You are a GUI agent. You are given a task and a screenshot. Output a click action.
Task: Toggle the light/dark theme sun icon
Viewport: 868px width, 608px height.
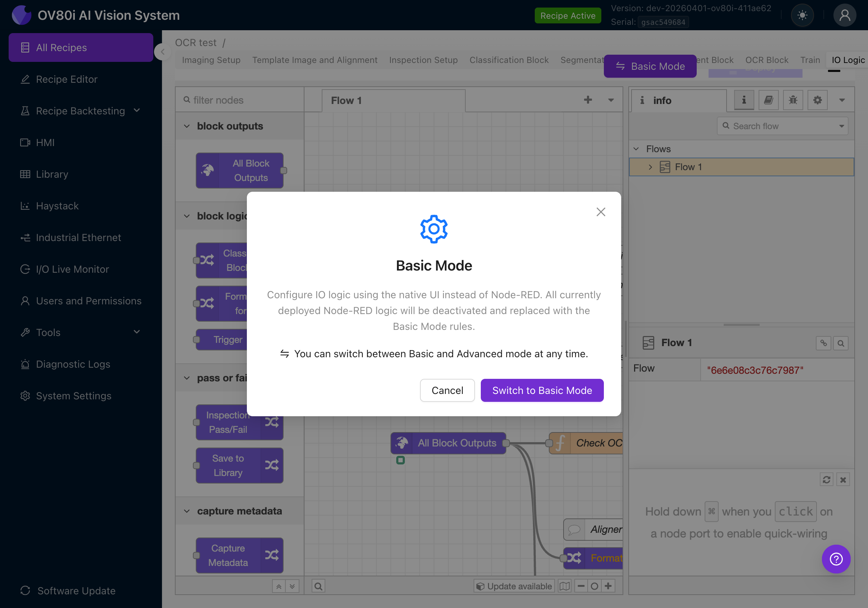[802, 15]
